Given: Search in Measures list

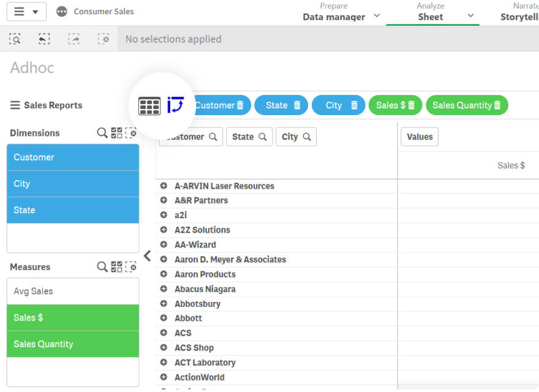Looking at the screenshot, I should pyautogui.click(x=102, y=266).
